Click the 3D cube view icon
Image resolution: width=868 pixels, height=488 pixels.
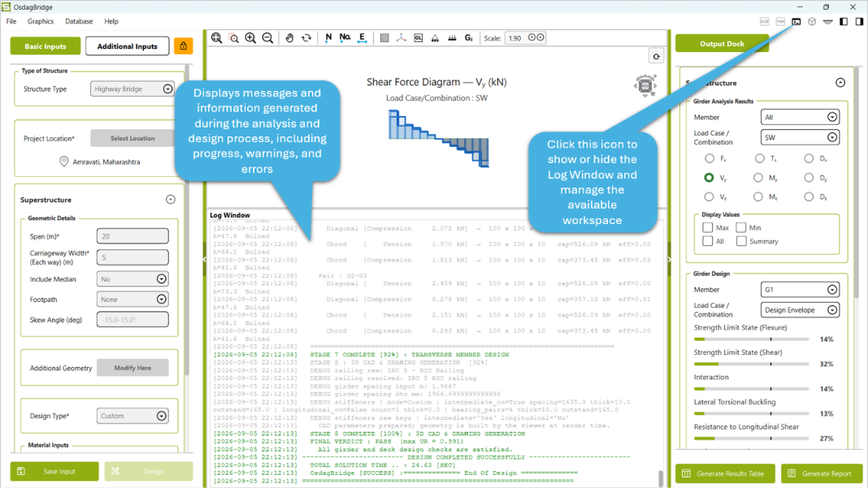point(812,22)
